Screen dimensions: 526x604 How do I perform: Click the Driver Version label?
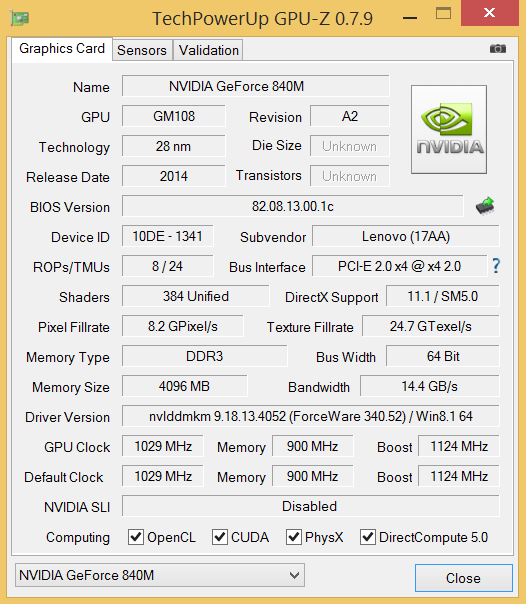[67, 417]
